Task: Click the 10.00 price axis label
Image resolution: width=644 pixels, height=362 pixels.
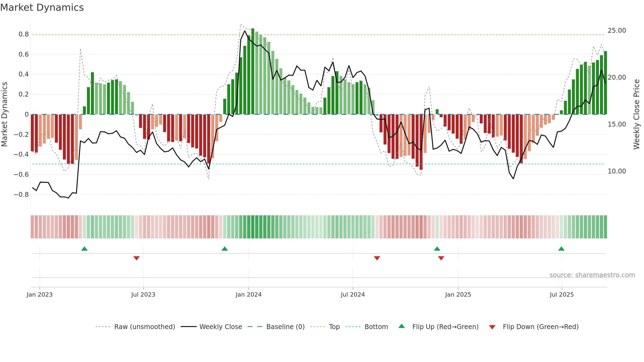Action: pyautogui.click(x=617, y=171)
